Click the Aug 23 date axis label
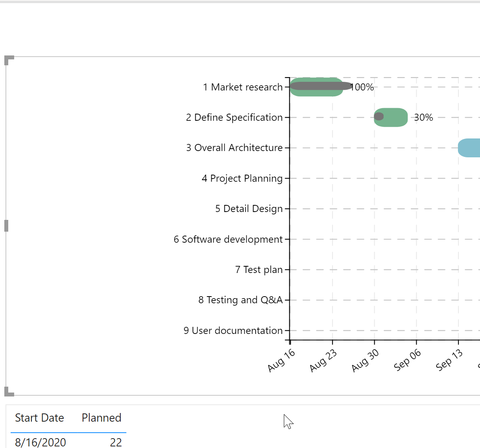 point(323,360)
